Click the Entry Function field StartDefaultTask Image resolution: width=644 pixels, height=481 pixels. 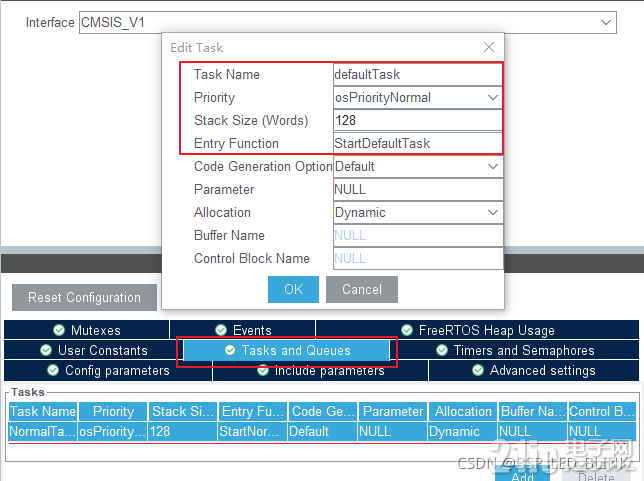tap(418, 143)
